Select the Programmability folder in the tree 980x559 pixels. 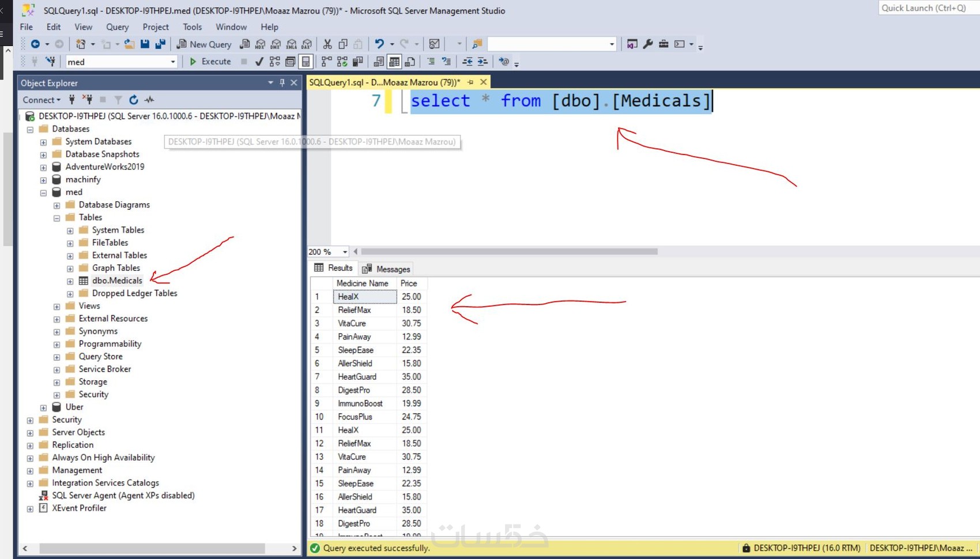[110, 344]
